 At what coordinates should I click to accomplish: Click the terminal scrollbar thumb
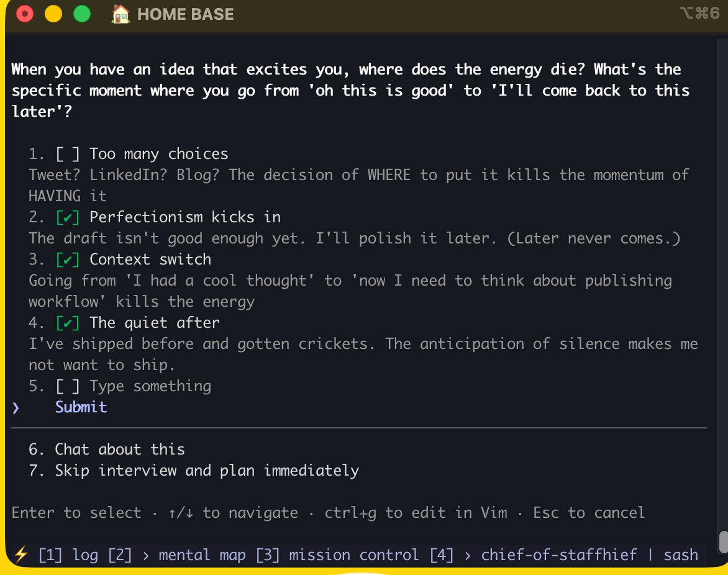(723, 542)
